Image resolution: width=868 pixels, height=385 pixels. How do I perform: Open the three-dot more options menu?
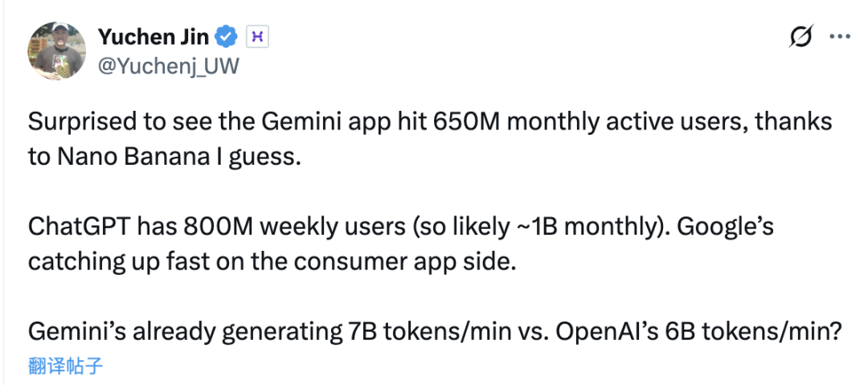(x=839, y=37)
